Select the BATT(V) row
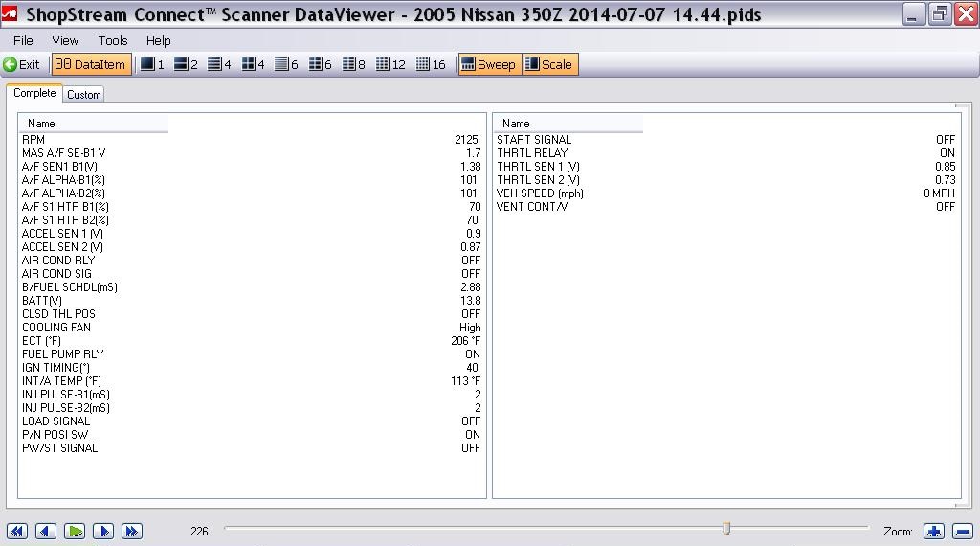This screenshot has width=980, height=546. [252, 301]
